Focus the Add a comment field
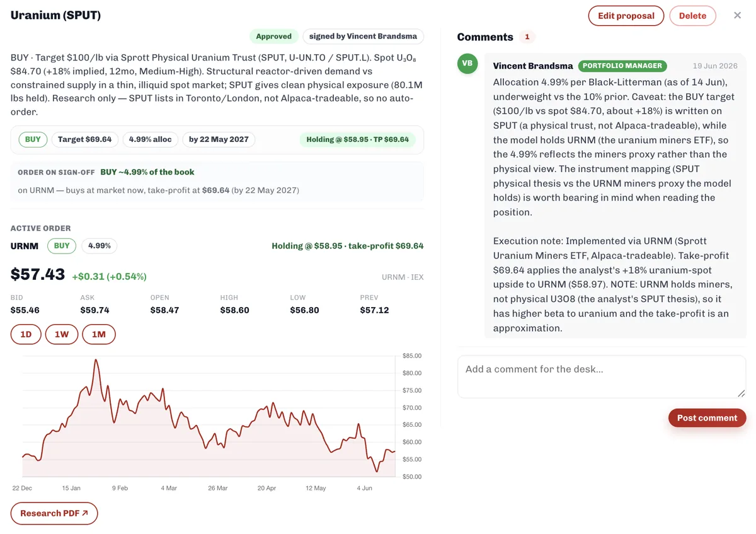 point(602,377)
